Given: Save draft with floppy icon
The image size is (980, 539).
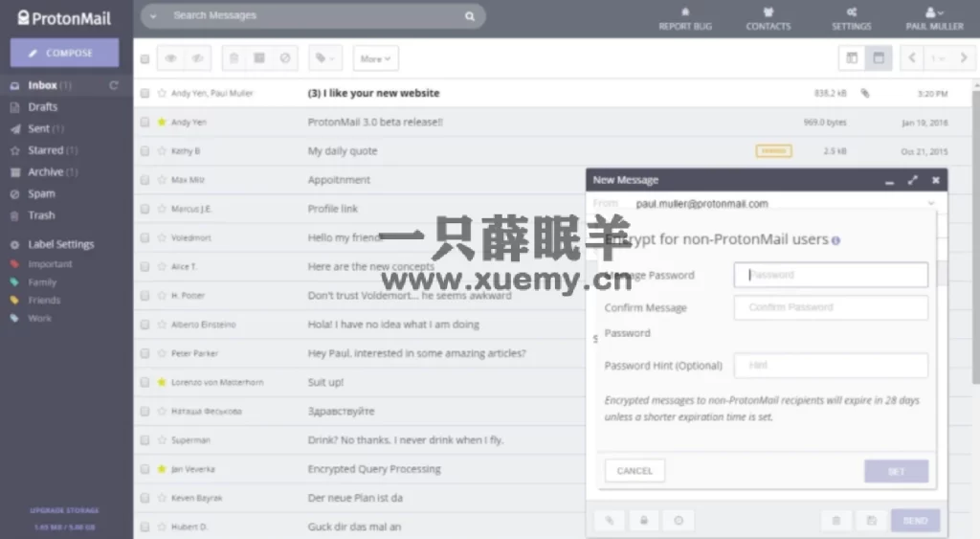Looking at the screenshot, I should [x=872, y=520].
